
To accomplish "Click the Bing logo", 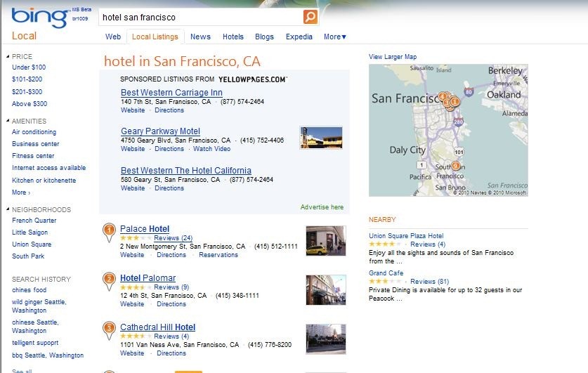I will point(39,18).
